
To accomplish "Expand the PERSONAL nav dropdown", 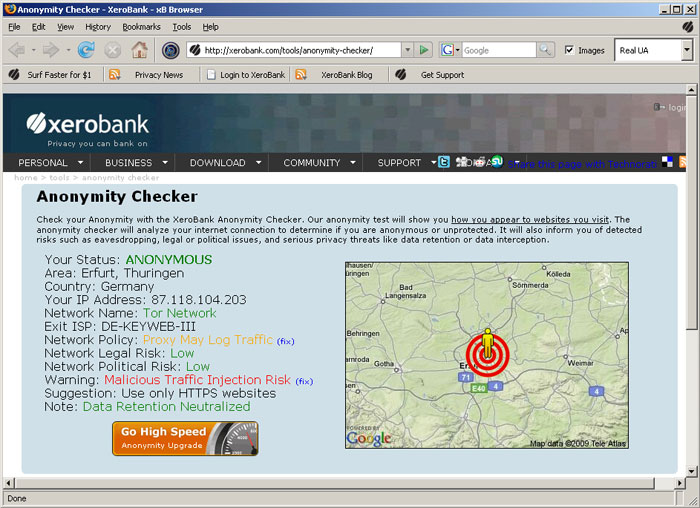I will coord(80,162).
